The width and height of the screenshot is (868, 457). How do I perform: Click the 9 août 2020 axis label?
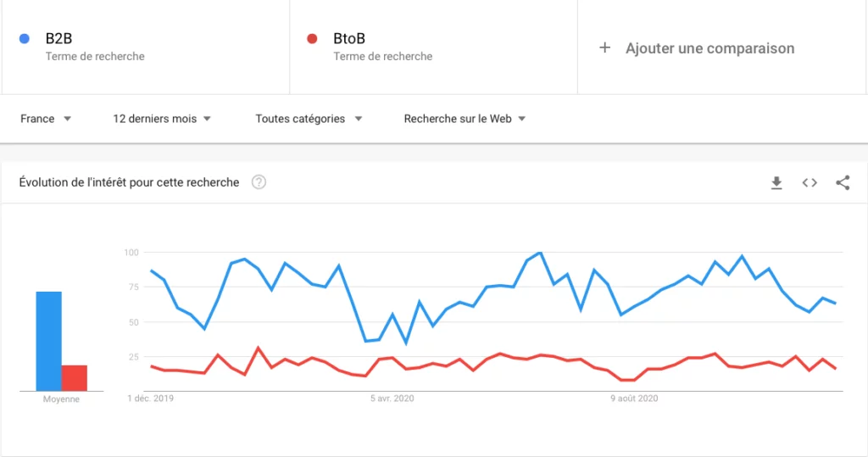pos(634,398)
